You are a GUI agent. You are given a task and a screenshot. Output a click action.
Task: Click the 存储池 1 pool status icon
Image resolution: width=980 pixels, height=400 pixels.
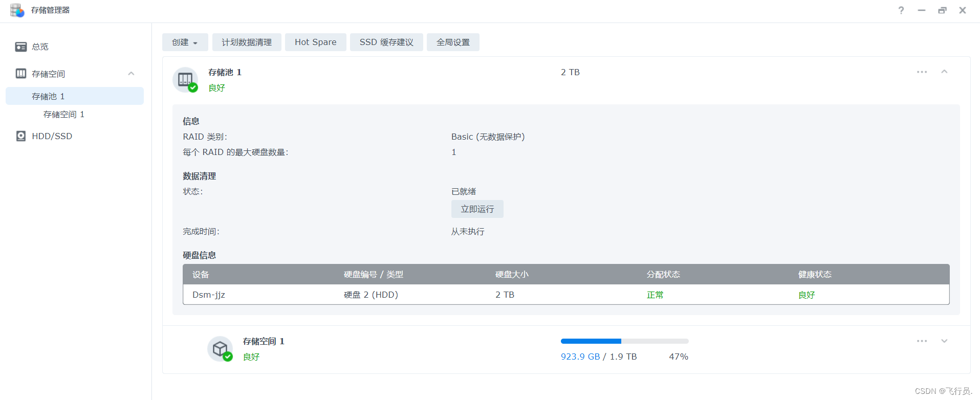point(185,80)
